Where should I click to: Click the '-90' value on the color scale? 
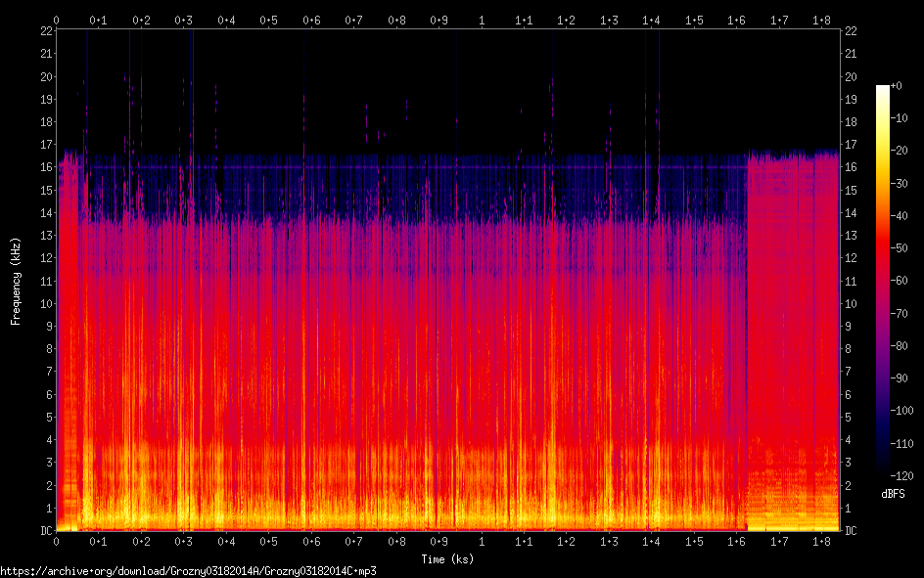pyautogui.click(x=900, y=378)
